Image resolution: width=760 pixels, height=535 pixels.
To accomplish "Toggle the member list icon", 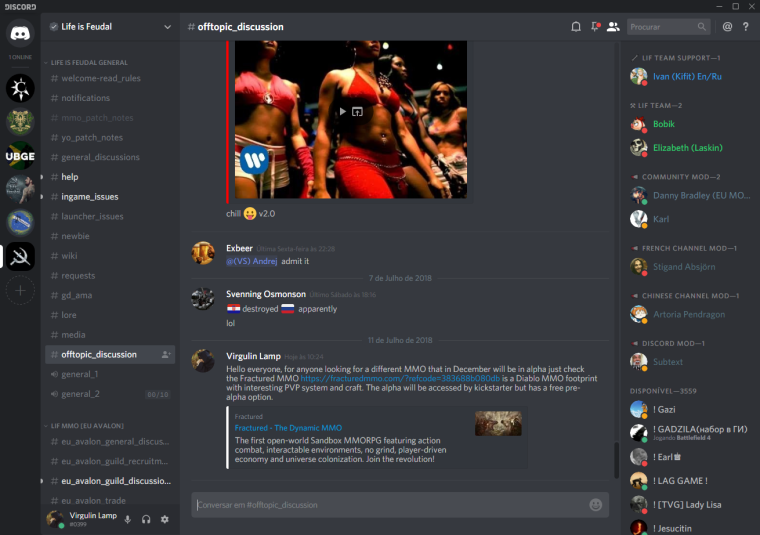I will click(613, 27).
